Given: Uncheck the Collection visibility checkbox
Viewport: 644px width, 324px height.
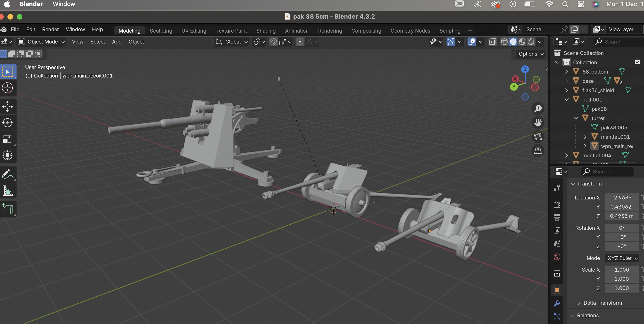Looking at the screenshot, I should [x=637, y=62].
